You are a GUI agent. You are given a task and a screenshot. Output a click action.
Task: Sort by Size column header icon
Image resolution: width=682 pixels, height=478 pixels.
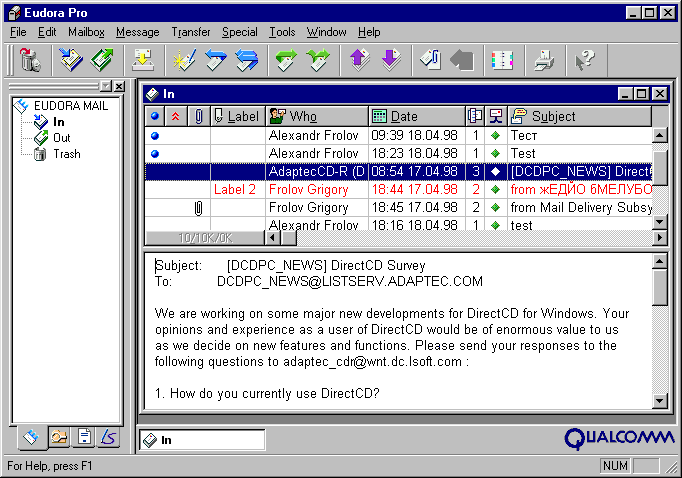pyautogui.click(x=475, y=116)
